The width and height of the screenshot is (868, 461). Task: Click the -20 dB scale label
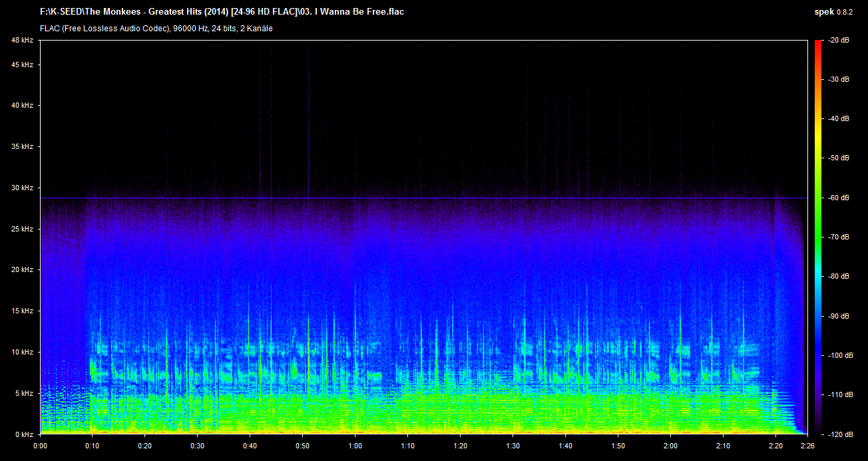point(838,41)
